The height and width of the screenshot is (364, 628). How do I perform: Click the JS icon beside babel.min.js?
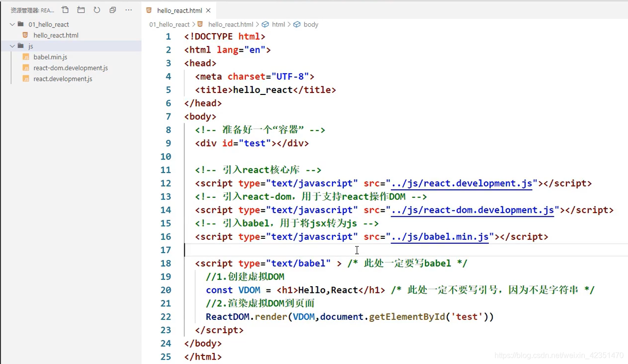[26, 57]
